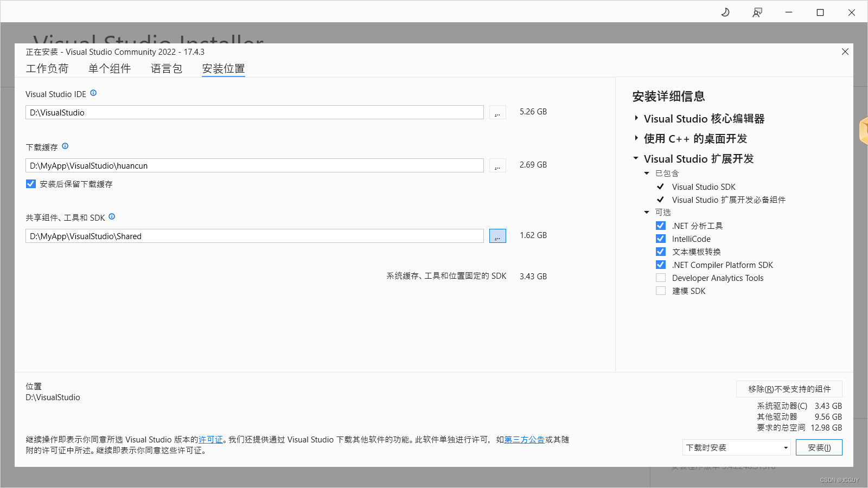Click the D:\VisualStudio location text at bottom

coord(53,397)
